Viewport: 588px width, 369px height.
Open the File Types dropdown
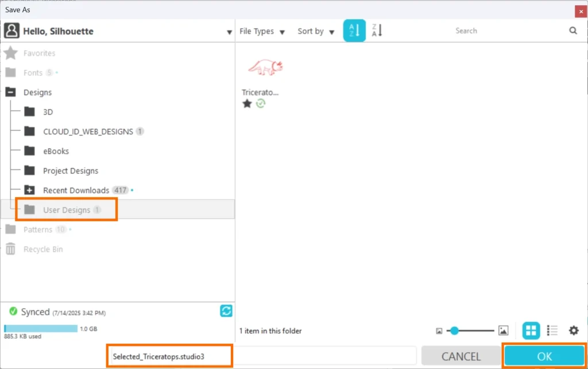tap(262, 32)
